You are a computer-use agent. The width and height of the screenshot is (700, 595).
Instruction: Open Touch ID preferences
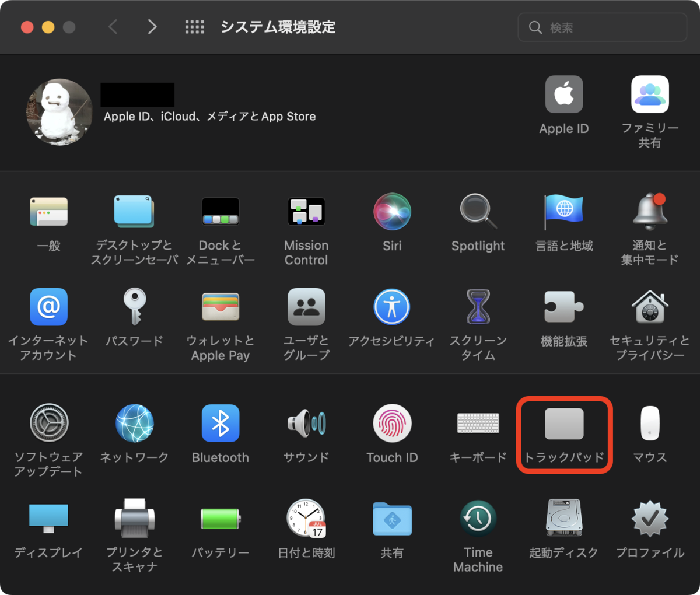(392, 423)
